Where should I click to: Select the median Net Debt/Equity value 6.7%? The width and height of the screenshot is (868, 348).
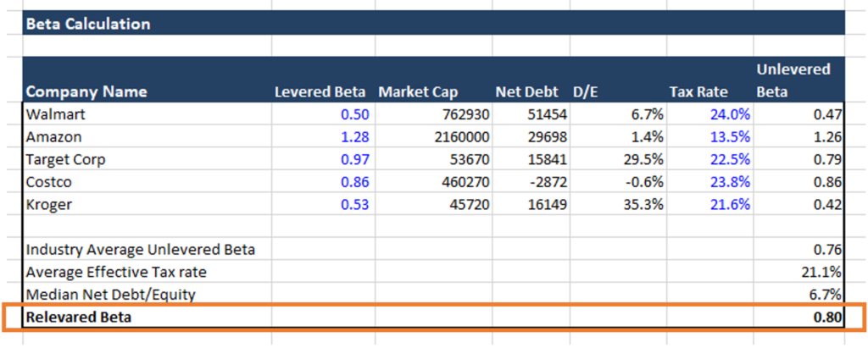pyautogui.click(x=799, y=295)
